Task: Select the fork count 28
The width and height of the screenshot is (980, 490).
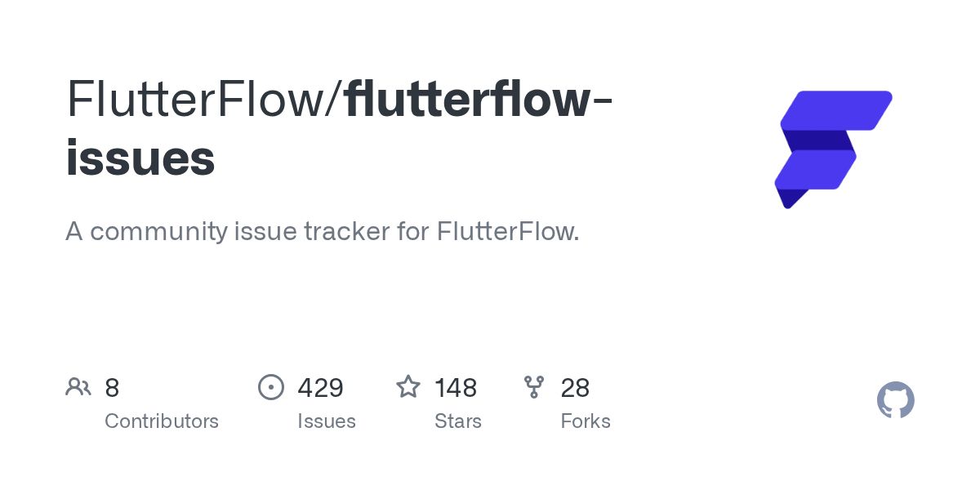Action: (x=575, y=387)
